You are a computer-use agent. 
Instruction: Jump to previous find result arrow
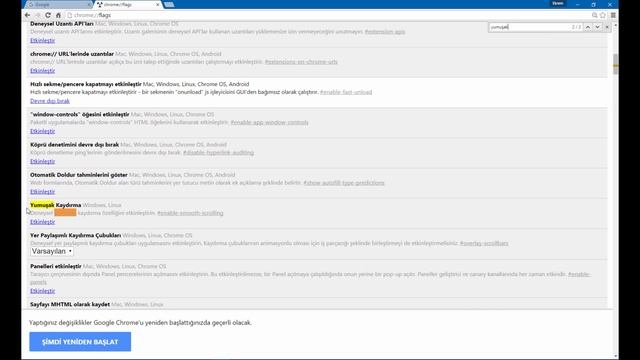(588, 27)
